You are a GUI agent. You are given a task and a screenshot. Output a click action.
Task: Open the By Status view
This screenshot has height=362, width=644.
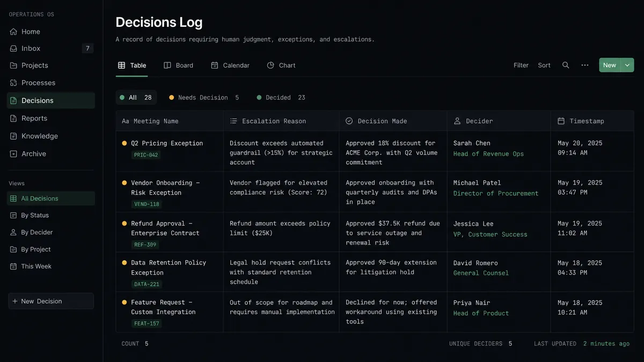52,215
